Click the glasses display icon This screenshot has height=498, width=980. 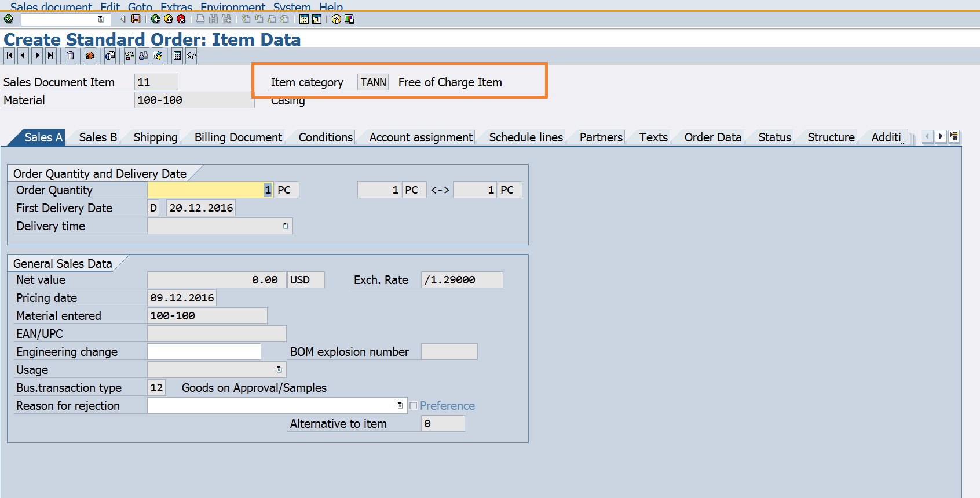pyautogui.click(x=191, y=56)
